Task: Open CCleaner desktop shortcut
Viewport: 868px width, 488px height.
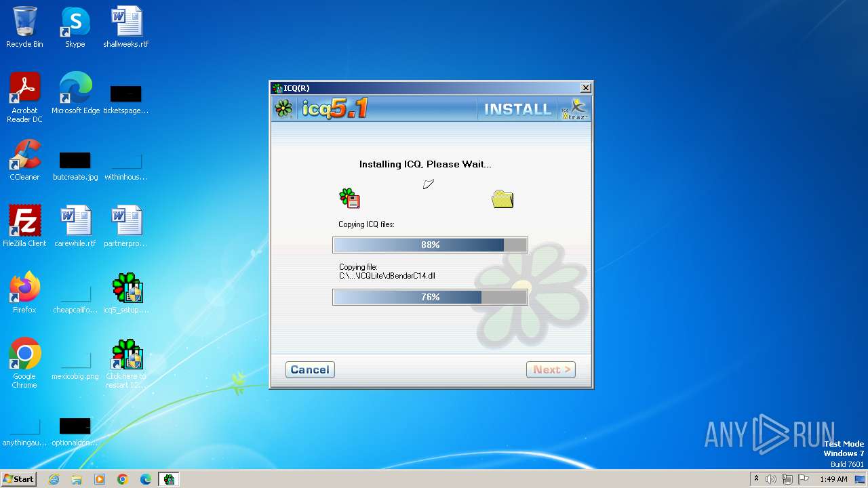Action: click(24, 160)
